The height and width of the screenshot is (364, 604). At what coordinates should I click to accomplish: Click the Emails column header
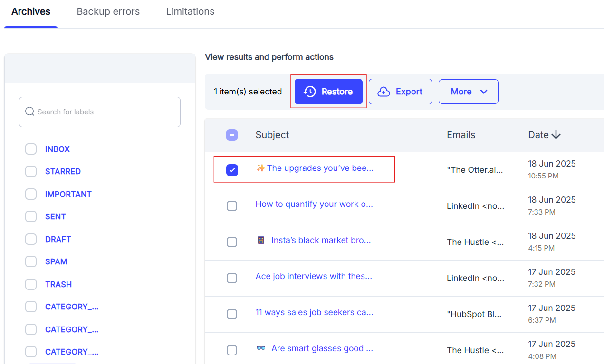pyautogui.click(x=461, y=135)
